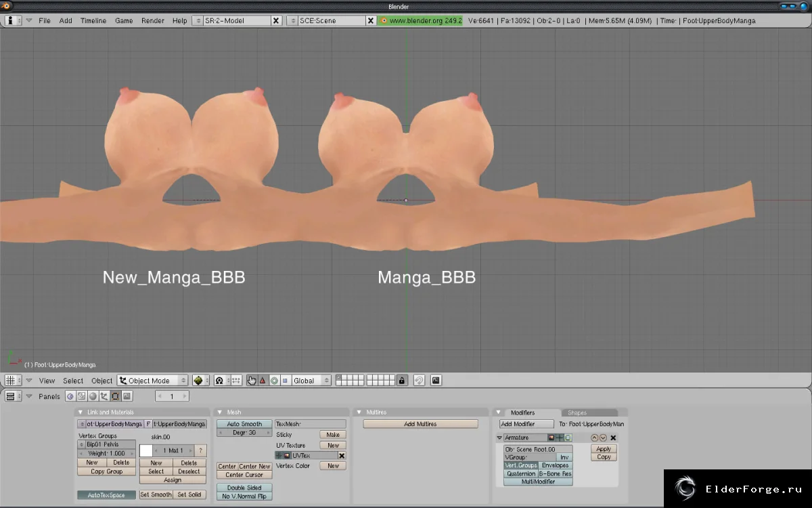Open the Shading context sphere icon
Image resolution: width=812 pixels, height=508 pixels.
pos(93,396)
